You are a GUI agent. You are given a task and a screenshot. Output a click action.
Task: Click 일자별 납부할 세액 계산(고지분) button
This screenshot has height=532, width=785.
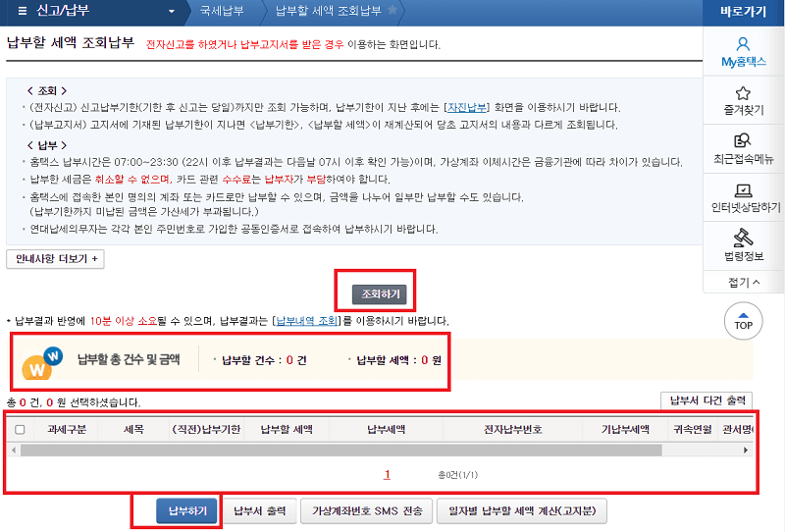(x=522, y=511)
